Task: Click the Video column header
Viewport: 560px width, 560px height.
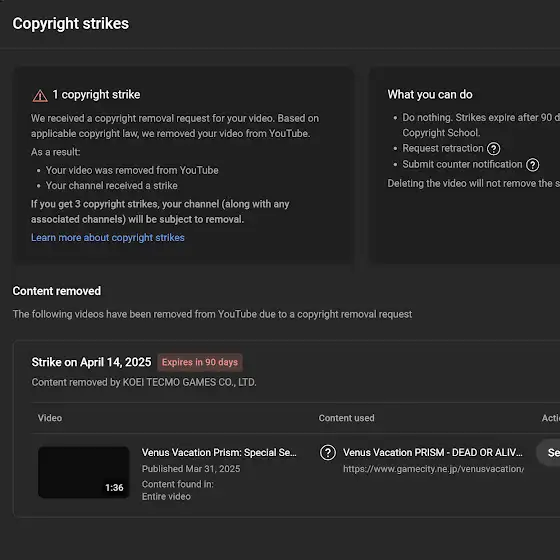Action: pyautogui.click(x=50, y=418)
